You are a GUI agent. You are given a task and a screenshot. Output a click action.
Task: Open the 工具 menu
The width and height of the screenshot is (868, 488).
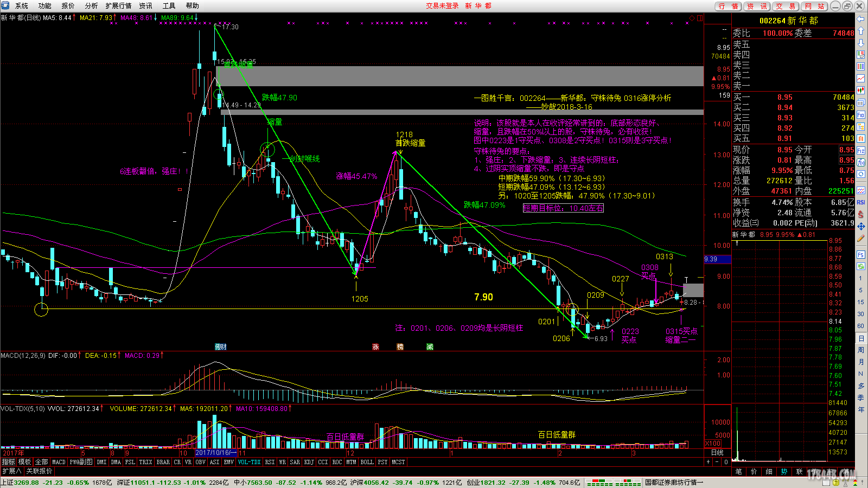(x=169, y=5)
